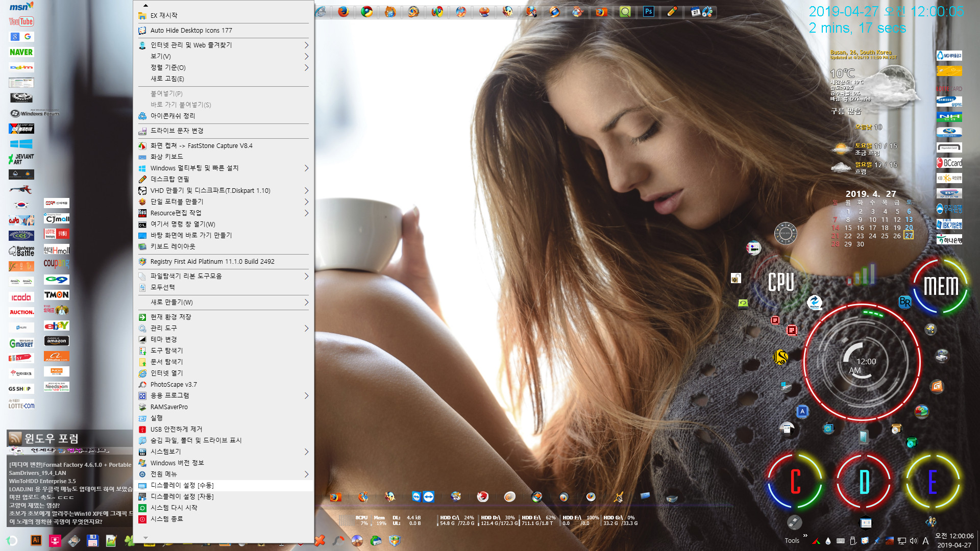Open the taskbar clock showing 2019-04-27
This screenshot has height=551, width=980.
(954, 541)
